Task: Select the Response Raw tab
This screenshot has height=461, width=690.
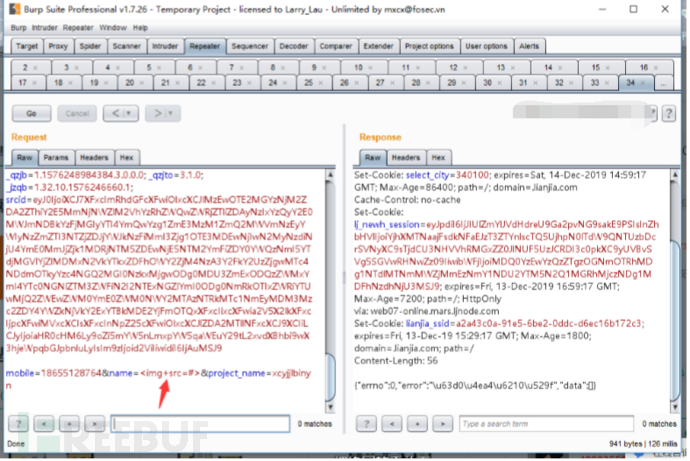Action: [372, 157]
